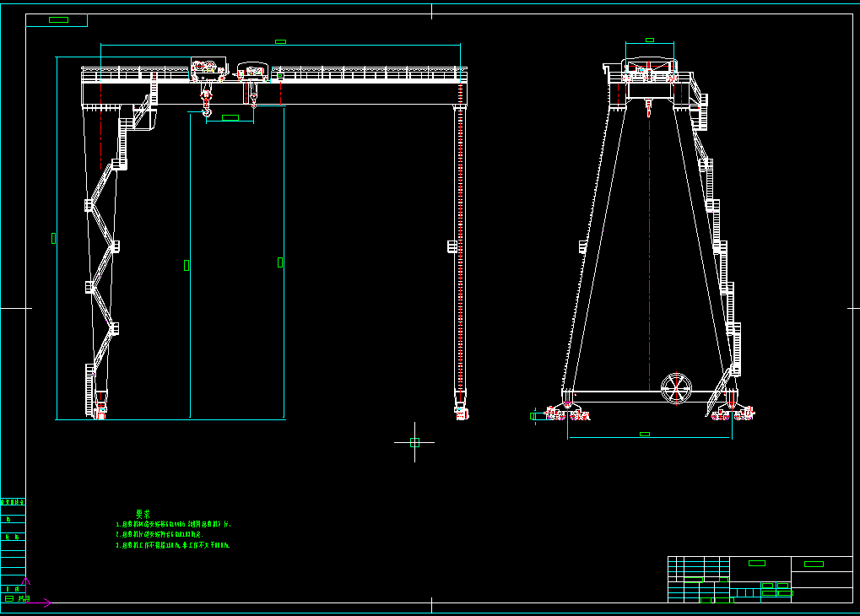Pick the cable reel wheel in side view

(676, 388)
